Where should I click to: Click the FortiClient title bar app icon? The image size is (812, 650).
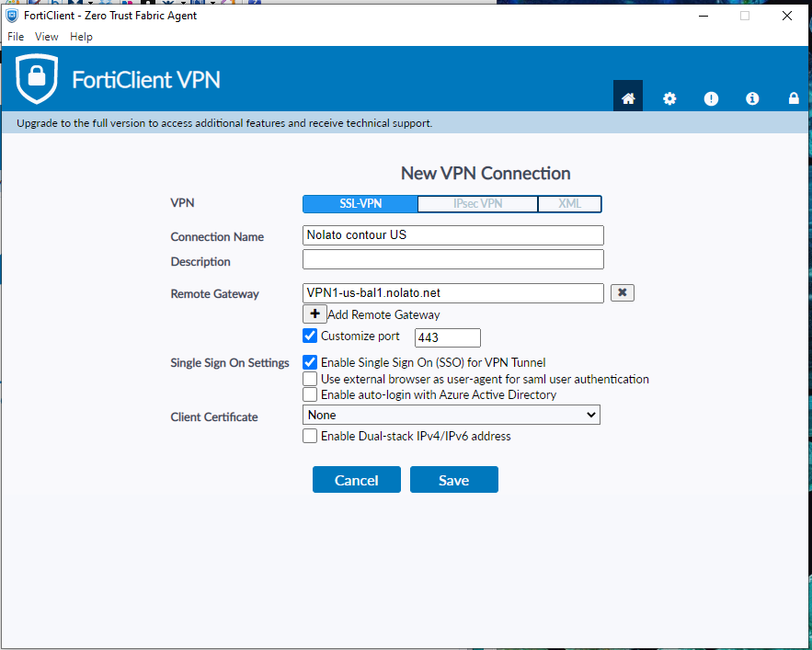coord(12,15)
